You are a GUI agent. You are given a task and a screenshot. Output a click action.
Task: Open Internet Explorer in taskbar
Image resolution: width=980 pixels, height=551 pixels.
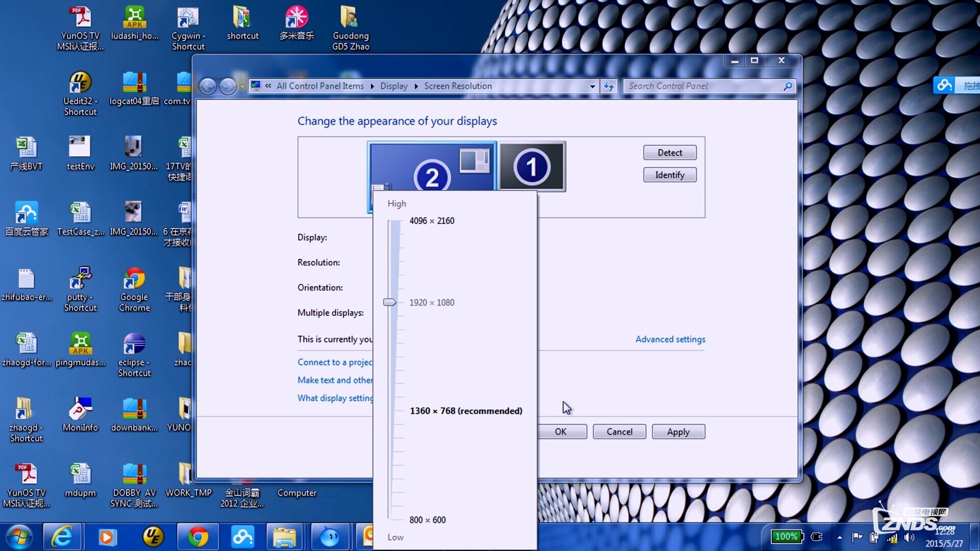click(62, 537)
